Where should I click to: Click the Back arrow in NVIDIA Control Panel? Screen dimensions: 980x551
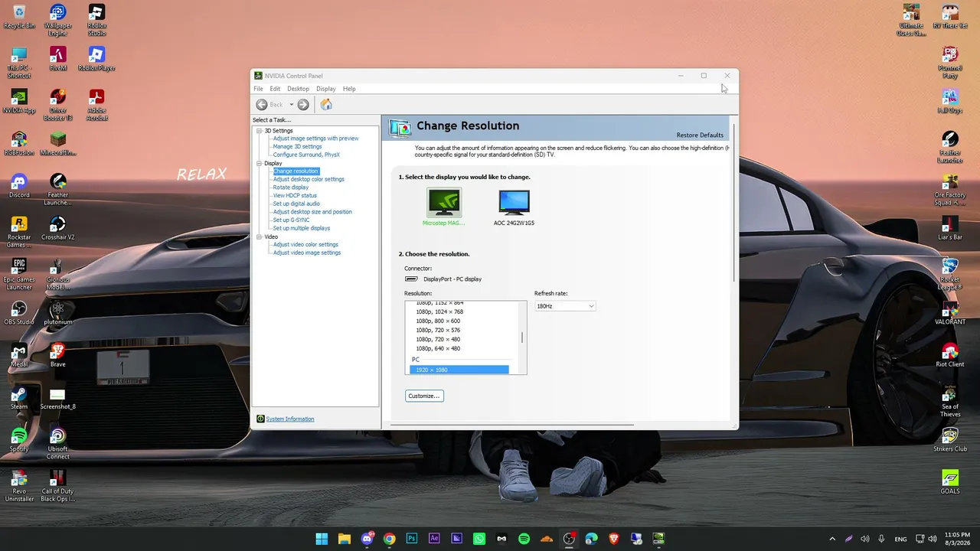(x=262, y=105)
